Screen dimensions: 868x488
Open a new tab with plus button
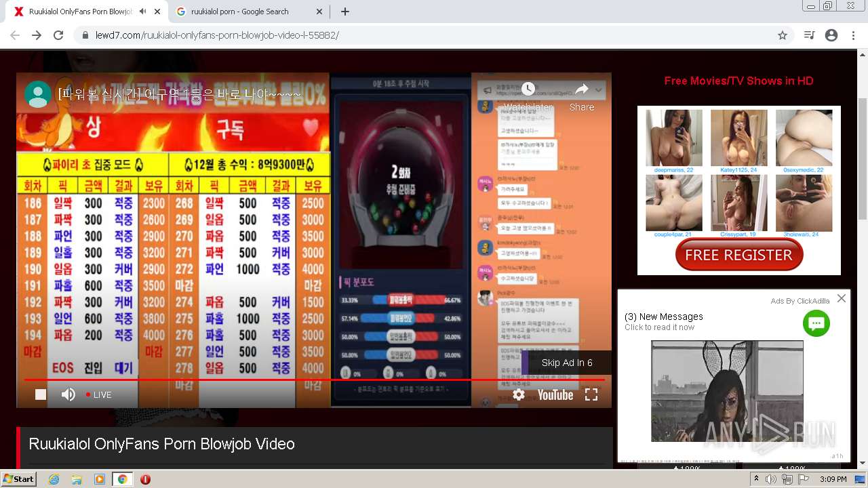[x=345, y=12]
